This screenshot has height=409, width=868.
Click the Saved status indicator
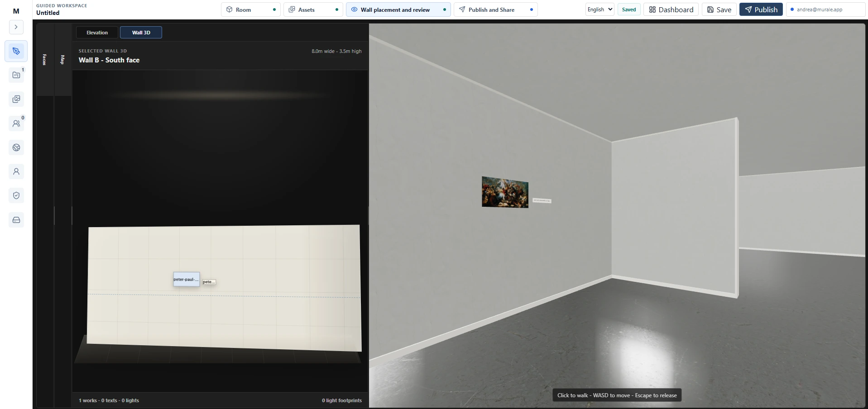(x=629, y=10)
